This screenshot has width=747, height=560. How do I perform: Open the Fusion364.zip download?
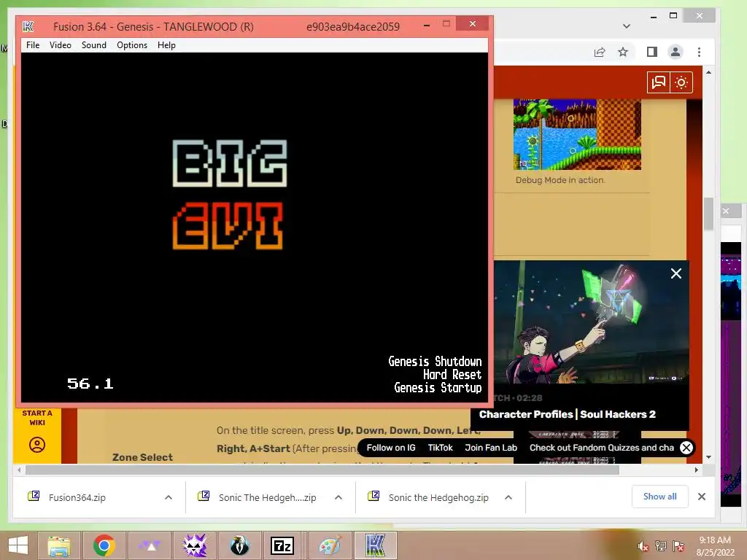[x=77, y=497]
